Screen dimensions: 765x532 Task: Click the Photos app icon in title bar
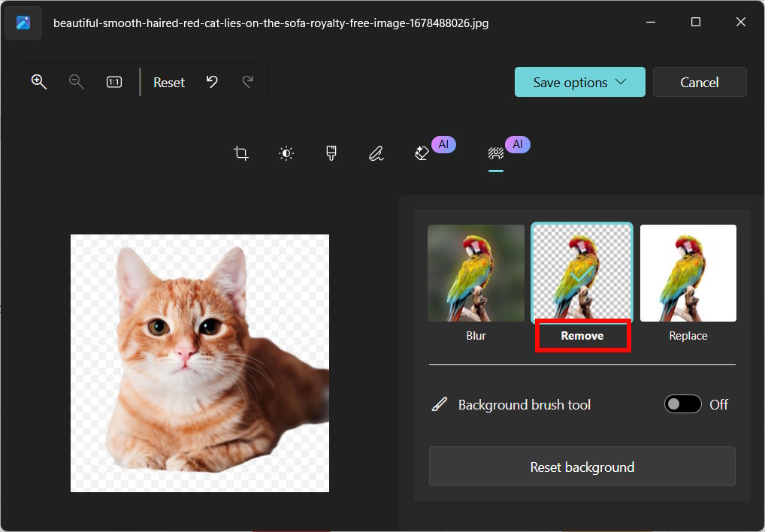pyautogui.click(x=23, y=23)
